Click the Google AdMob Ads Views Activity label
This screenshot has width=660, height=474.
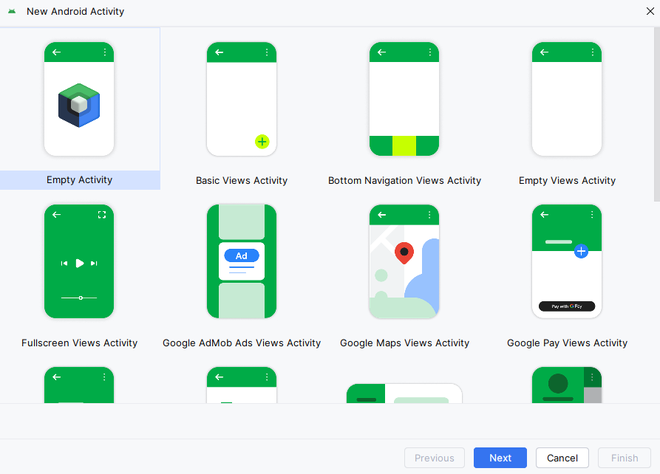tap(242, 343)
